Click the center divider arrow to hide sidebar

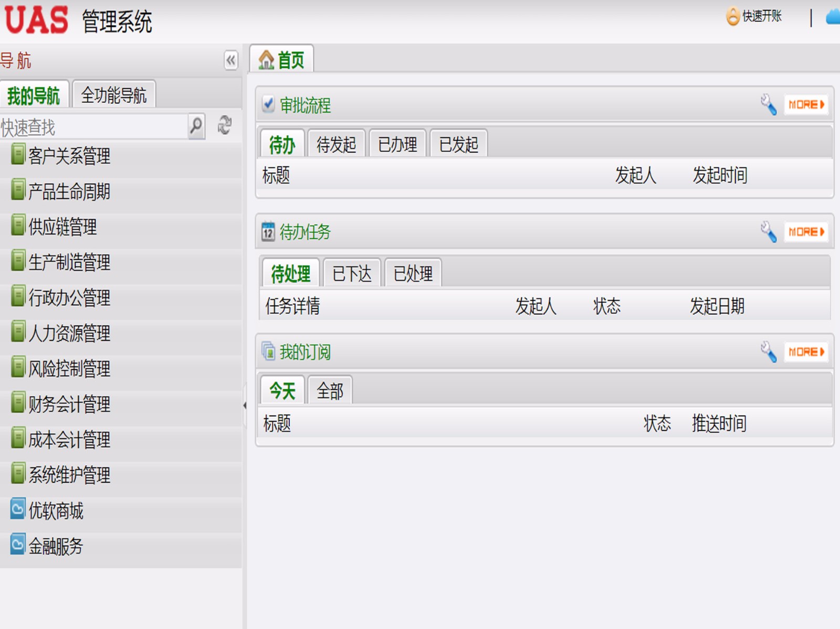[245, 404]
